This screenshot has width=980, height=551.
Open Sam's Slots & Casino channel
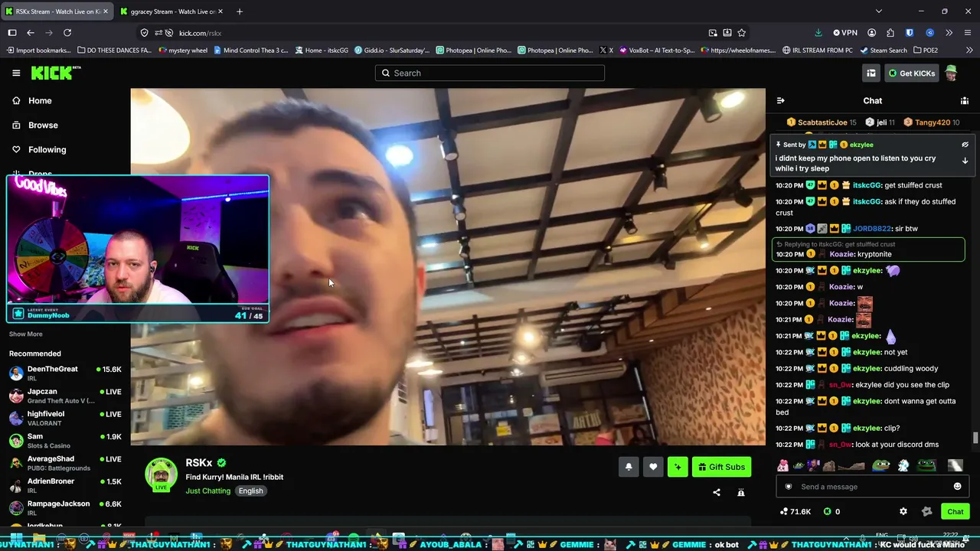tap(65, 441)
